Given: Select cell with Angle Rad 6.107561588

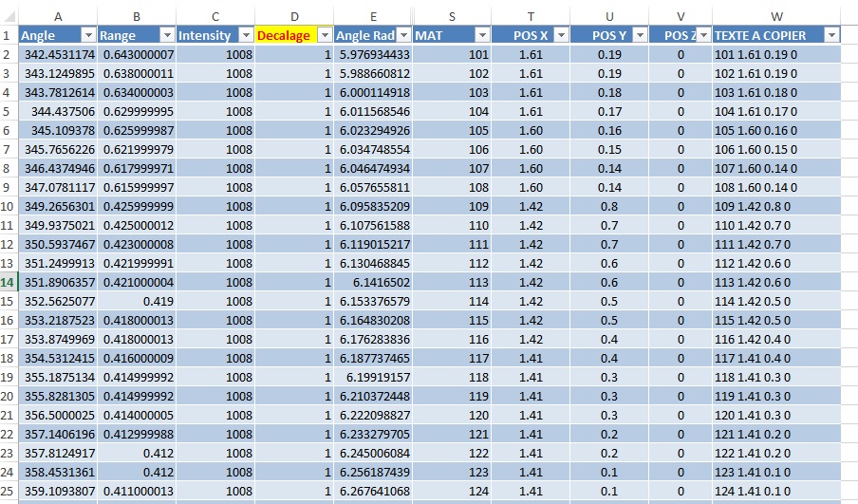Looking at the screenshot, I should (373, 226).
